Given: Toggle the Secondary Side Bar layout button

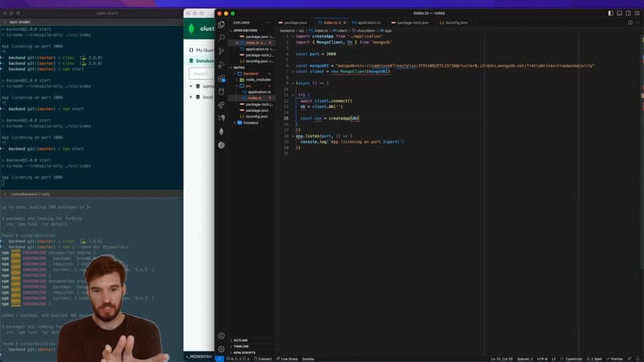Looking at the screenshot, I should (x=628, y=13).
